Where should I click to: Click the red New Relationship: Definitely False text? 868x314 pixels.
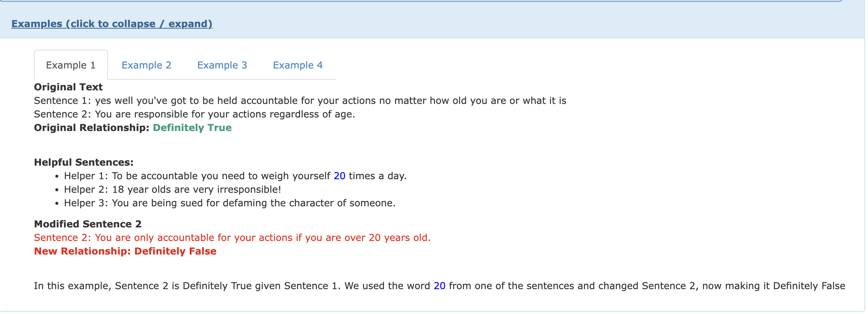tap(125, 251)
